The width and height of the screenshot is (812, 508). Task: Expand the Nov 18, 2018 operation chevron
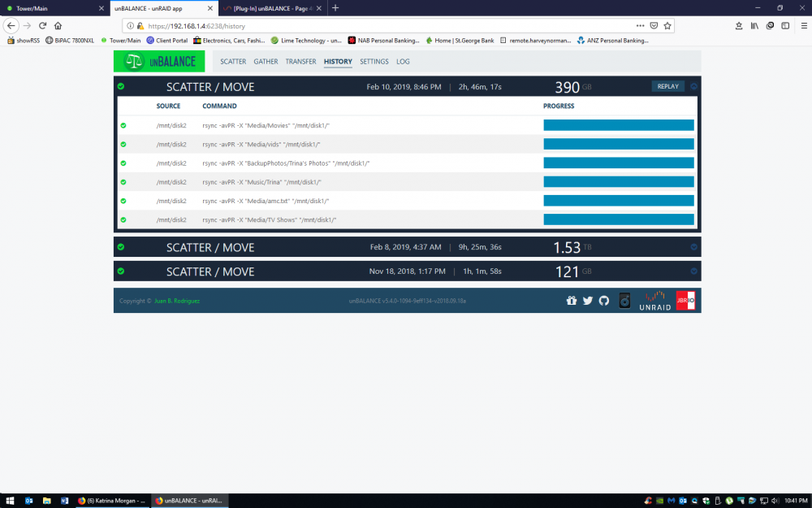[x=694, y=271]
